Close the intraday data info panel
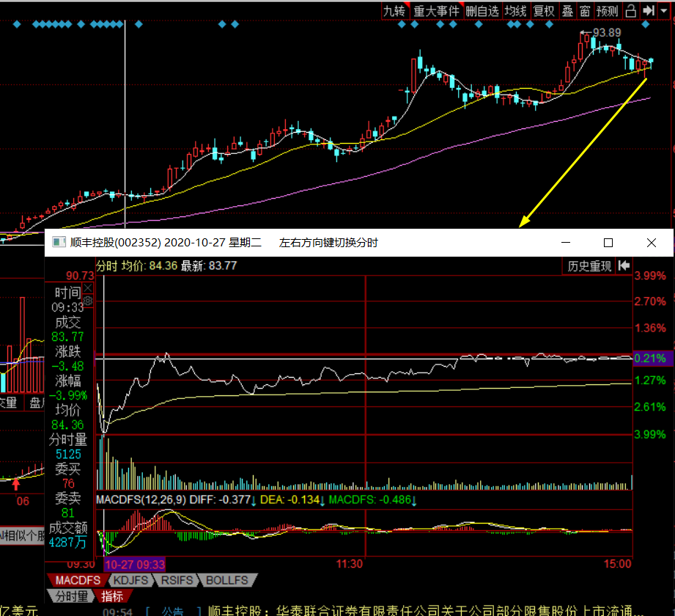The height and width of the screenshot is (616, 675). [89, 289]
